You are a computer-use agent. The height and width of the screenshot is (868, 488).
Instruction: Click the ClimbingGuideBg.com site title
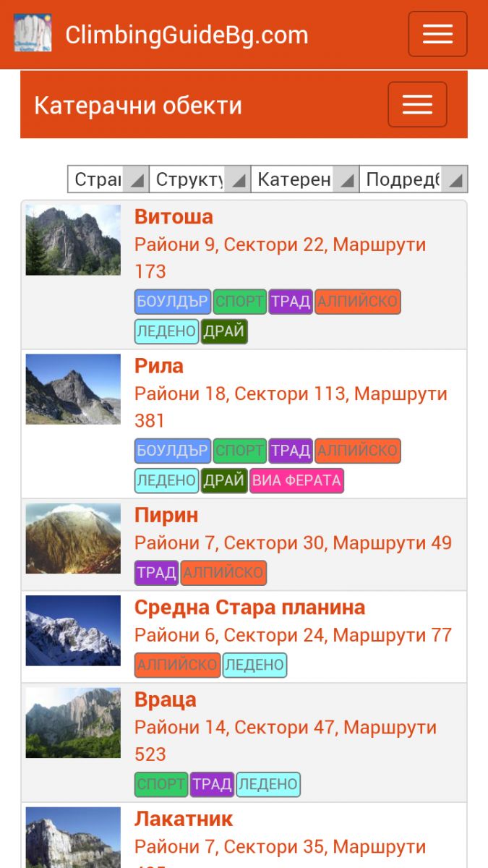tap(187, 35)
